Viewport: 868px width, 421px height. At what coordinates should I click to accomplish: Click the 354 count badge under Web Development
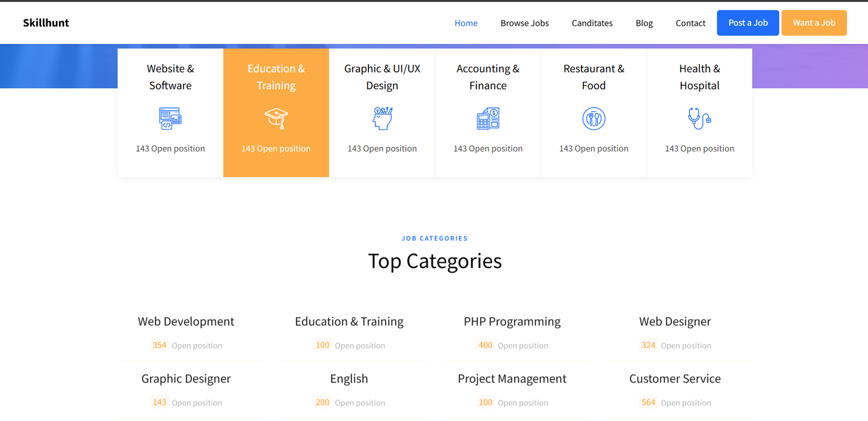point(159,345)
